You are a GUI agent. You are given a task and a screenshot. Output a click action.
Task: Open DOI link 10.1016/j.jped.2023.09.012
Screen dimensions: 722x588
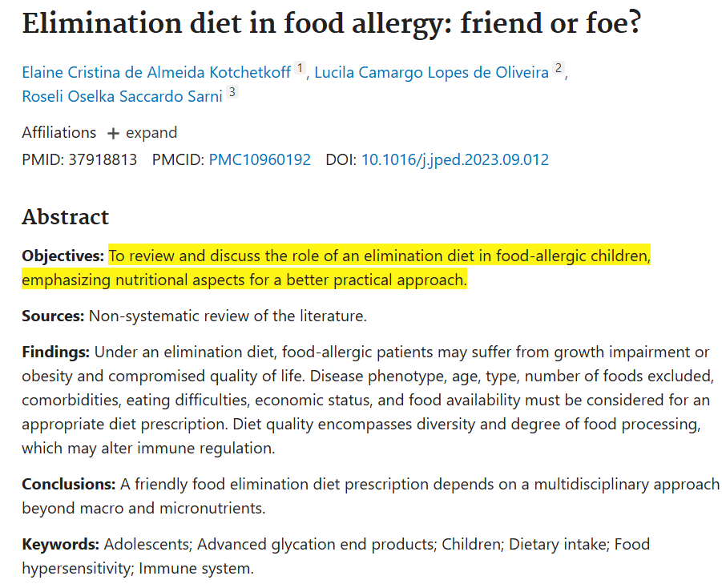click(455, 159)
